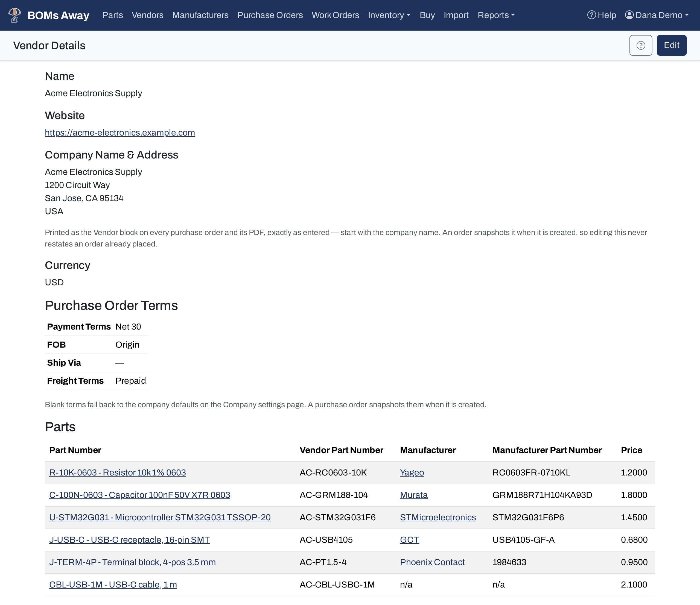This screenshot has height=605, width=700.
Task: Open the STMicroelectronics manufacturer link
Action: click(x=438, y=517)
